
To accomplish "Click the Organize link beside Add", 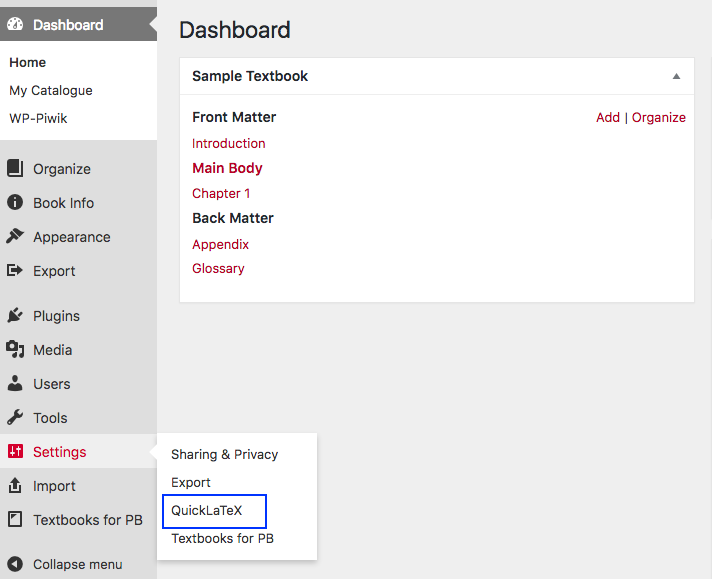I will point(659,117).
